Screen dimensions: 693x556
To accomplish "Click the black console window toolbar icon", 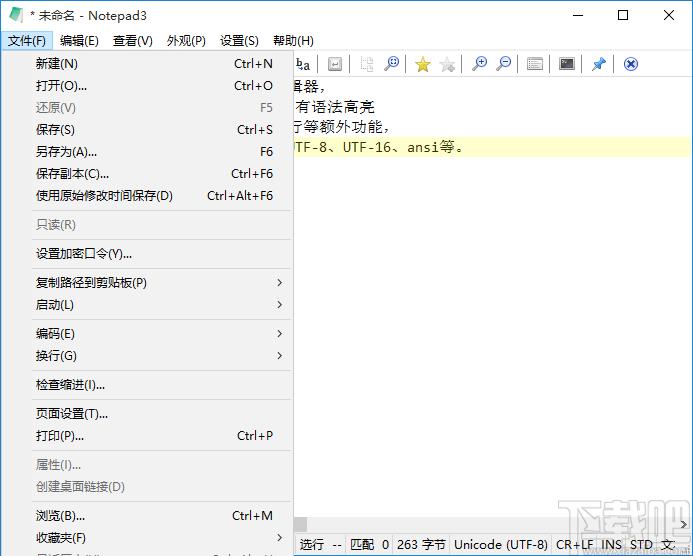I will [567, 64].
